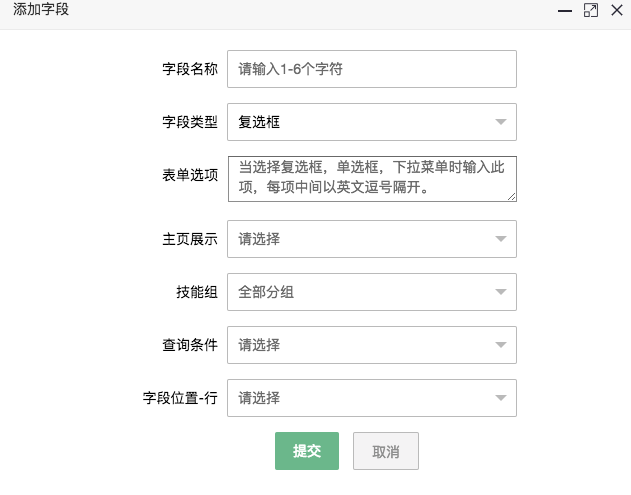Image resolution: width=631 pixels, height=495 pixels.
Task: Click the 字段名称 text input
Action: [x=372, y=69]
